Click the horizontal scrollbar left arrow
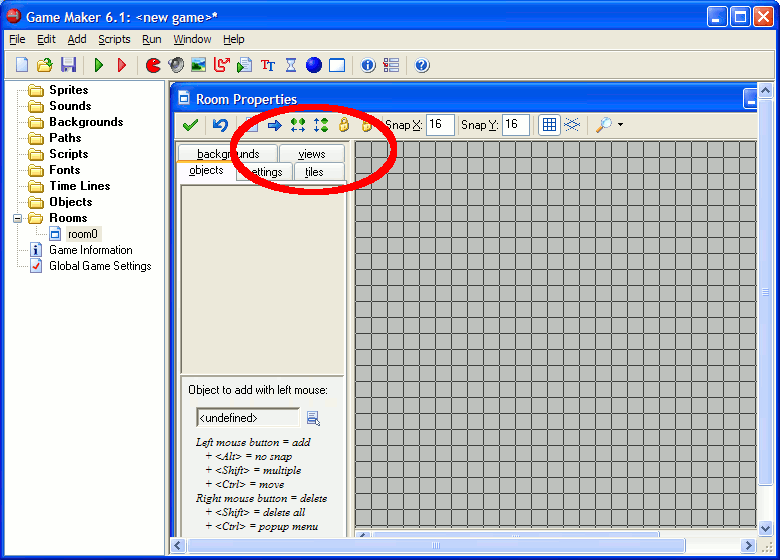The width and height of the screenshot is (780, 560). pyautogui.click(x=179, y=546)
